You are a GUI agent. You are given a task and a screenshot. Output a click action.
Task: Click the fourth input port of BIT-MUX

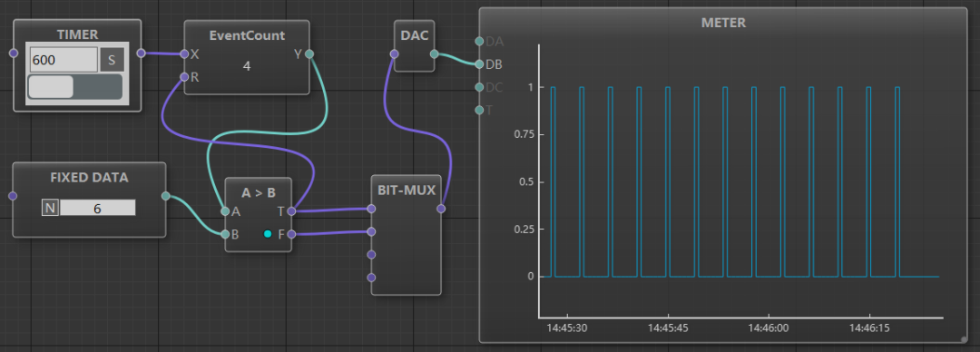pos(371,278)
